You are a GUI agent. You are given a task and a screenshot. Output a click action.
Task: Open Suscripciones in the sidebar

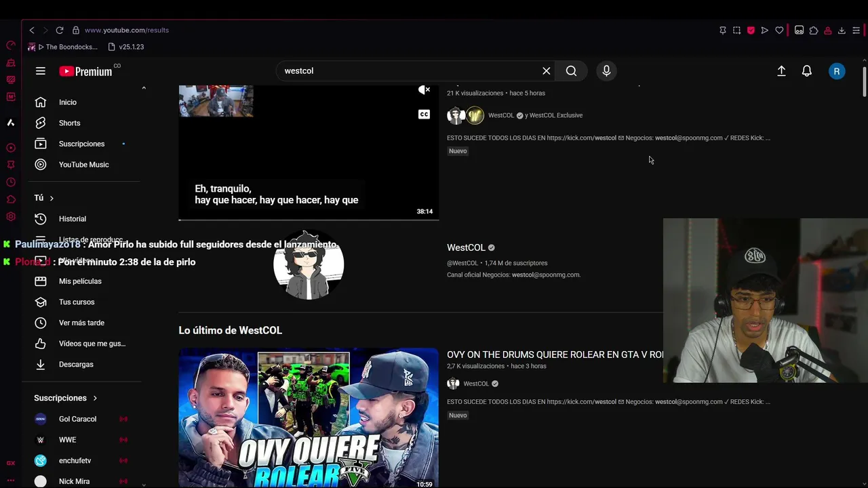click(84, 144)
